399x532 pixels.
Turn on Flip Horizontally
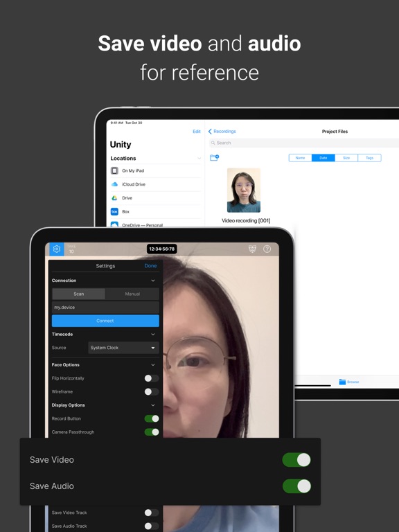pos(152,378)
